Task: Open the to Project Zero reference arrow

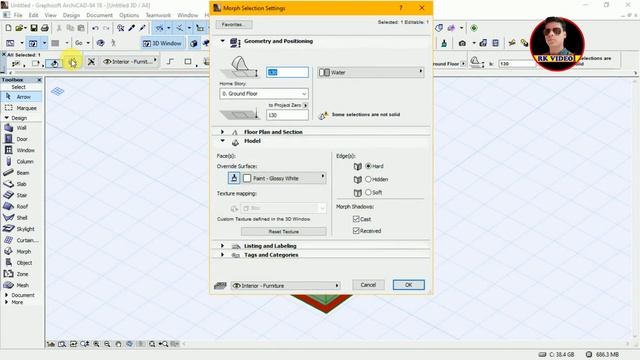Action: pos(306,105)
